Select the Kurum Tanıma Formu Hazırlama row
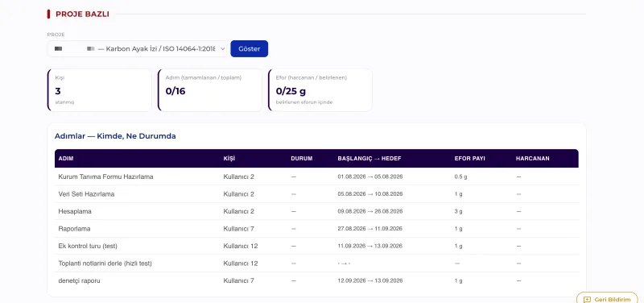 coord(316,176)
